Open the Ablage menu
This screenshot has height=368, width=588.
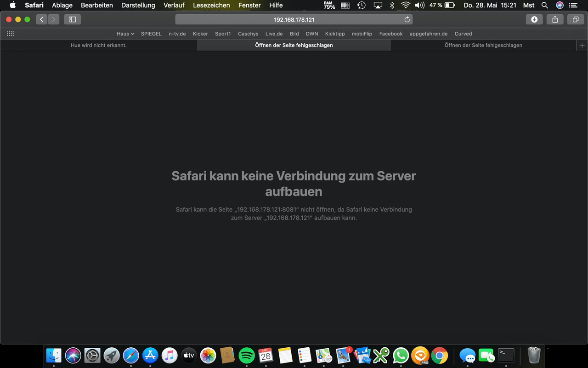pyautogui.click(x=62, y=5)
